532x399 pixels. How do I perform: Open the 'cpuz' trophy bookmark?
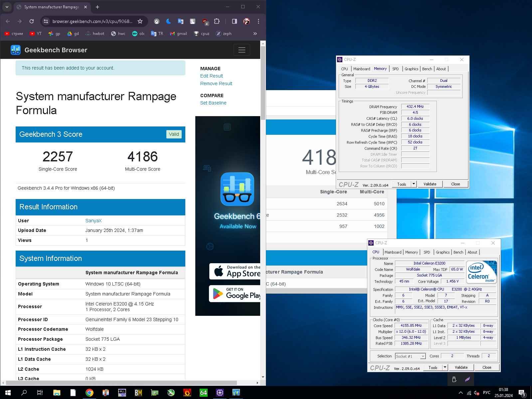coord(202,34)
